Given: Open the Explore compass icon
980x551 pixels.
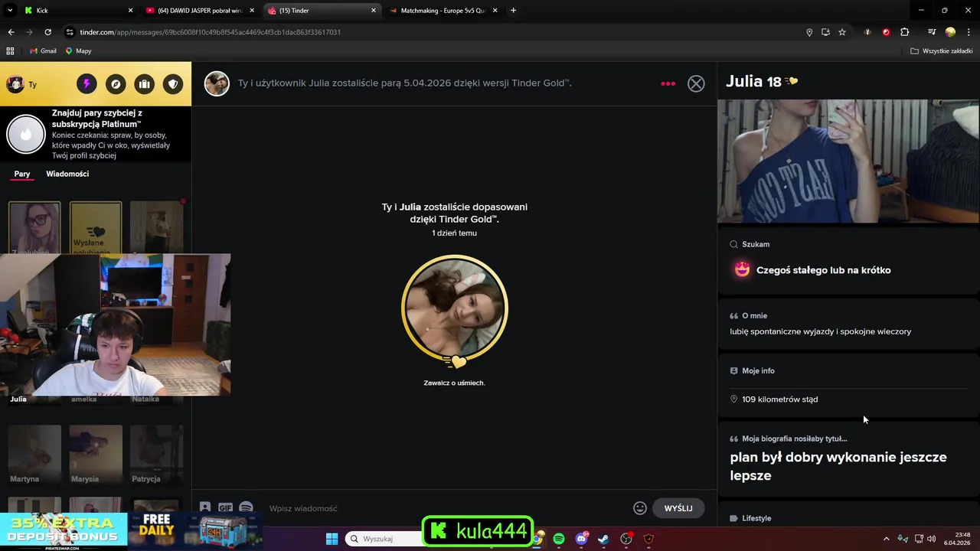Looking at the screenshot, I should (116, 84).
